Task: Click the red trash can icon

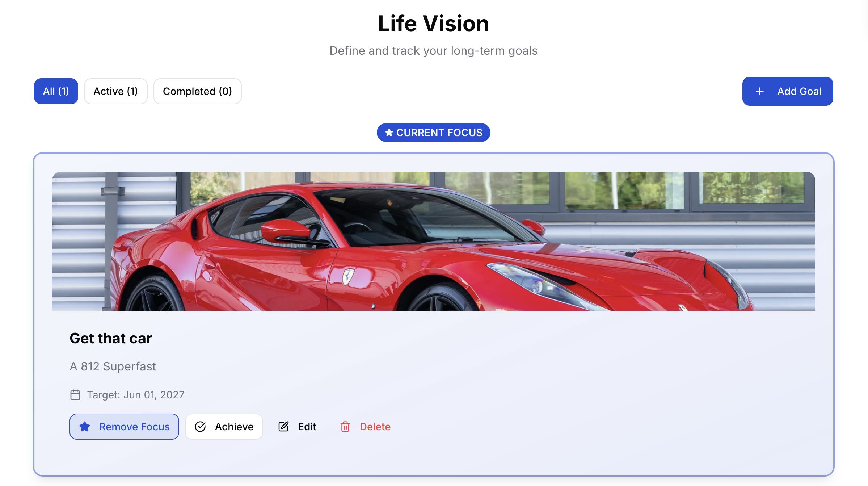Action: (345, 427)
